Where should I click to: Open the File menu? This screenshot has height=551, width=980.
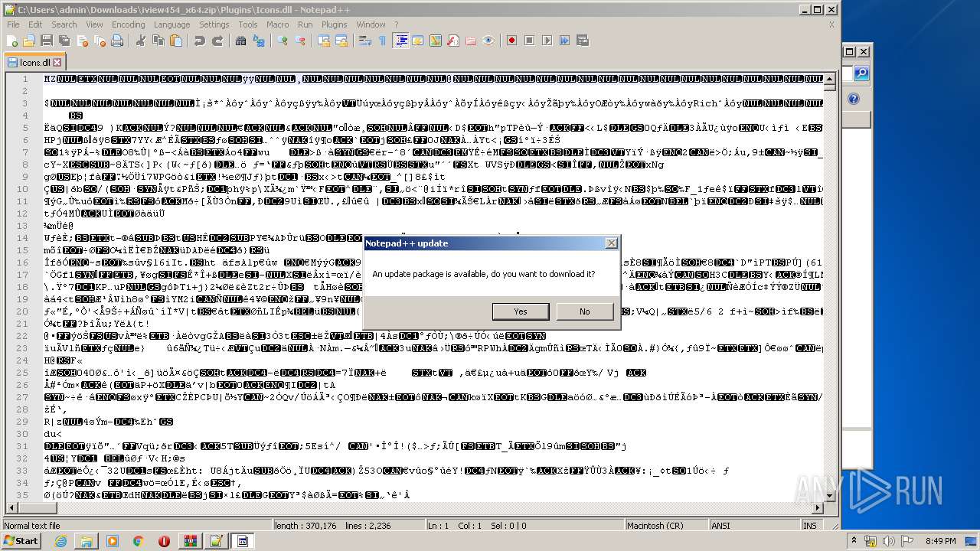tap(13, 24)
